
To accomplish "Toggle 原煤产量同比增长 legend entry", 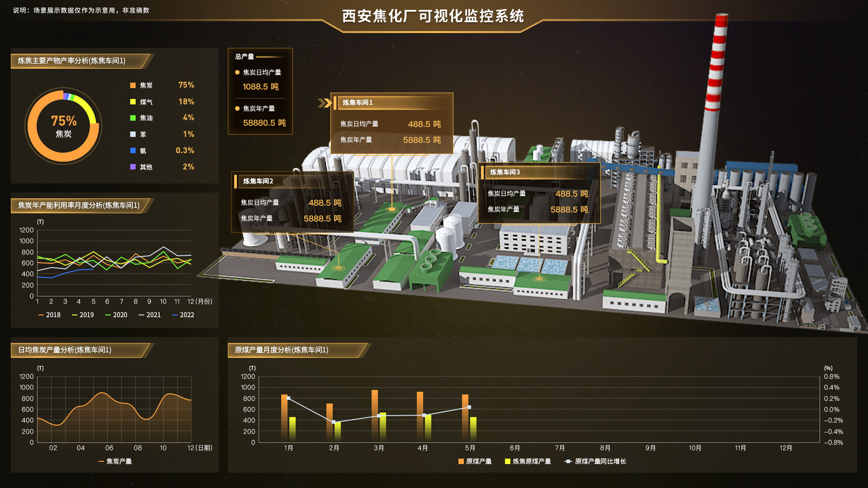I will tap(595, 461).
